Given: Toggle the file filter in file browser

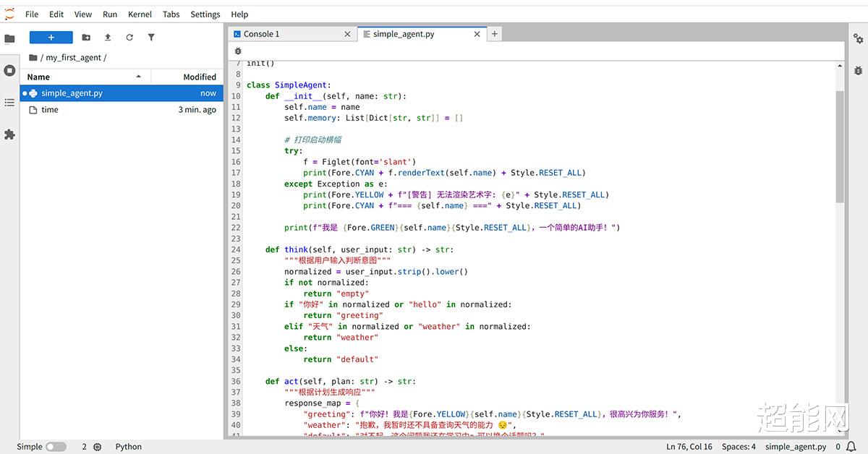Looking at the screenshot, I should click(151, 38).
